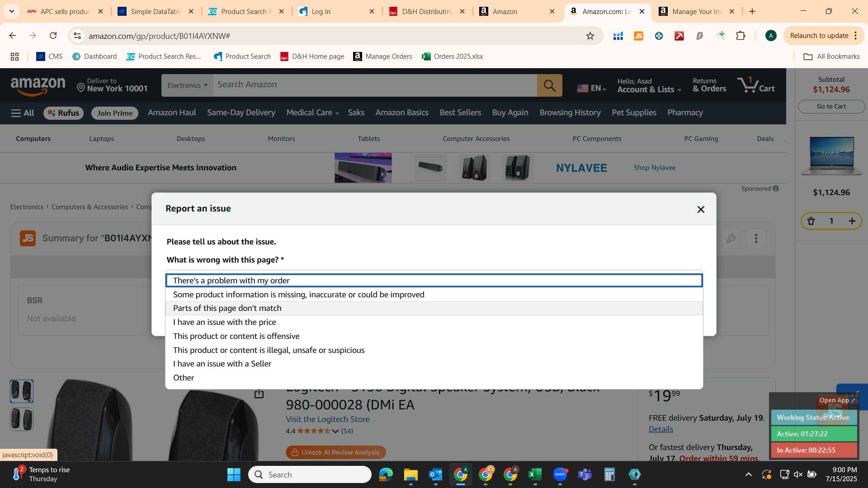Open Zoom from the taskbar
Image resolution: width=868 pixels, height=488 pixels.
pyautogui.click(x=560, y=474)
